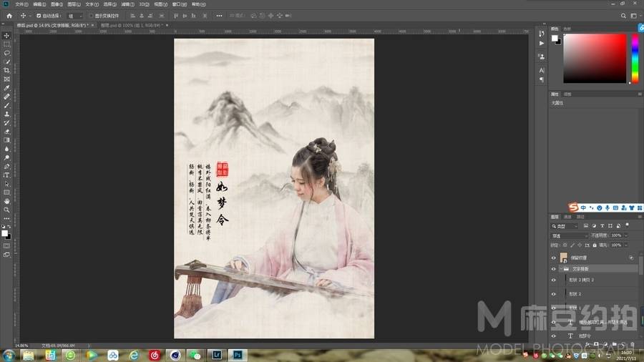Image resolution: width=644 pixels, height=362 pixels.
Task: Toggle visibility of the 形状 2 layer
Action: [x=553, y=294]
